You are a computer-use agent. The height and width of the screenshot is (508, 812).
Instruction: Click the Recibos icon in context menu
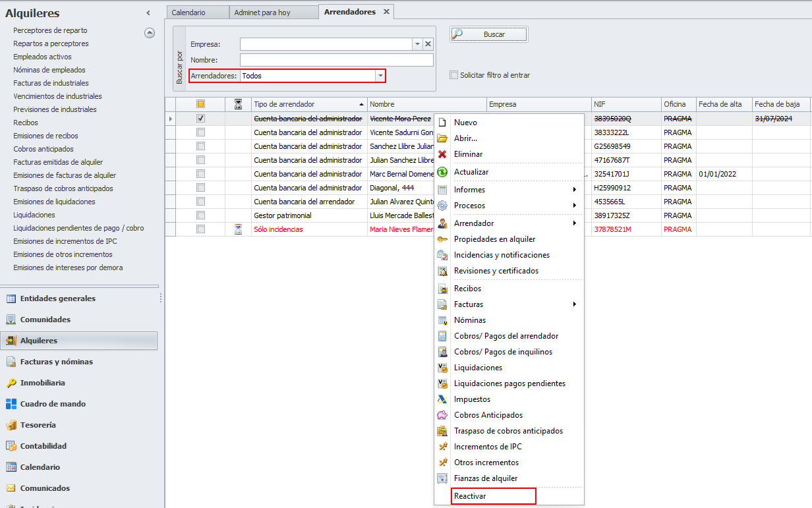(x=443, y=289)
